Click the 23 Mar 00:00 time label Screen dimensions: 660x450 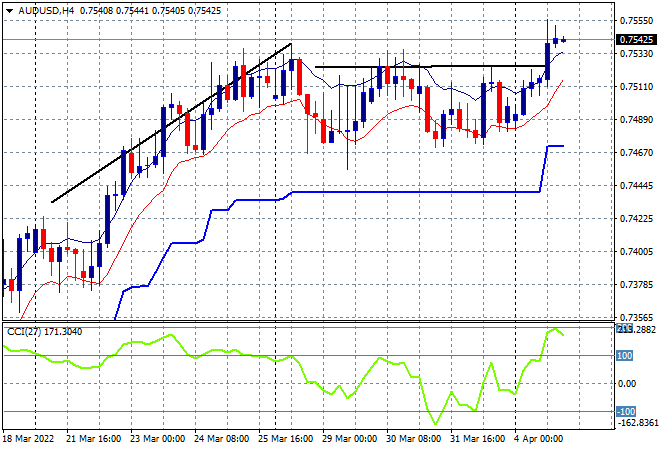click(157, 439)
